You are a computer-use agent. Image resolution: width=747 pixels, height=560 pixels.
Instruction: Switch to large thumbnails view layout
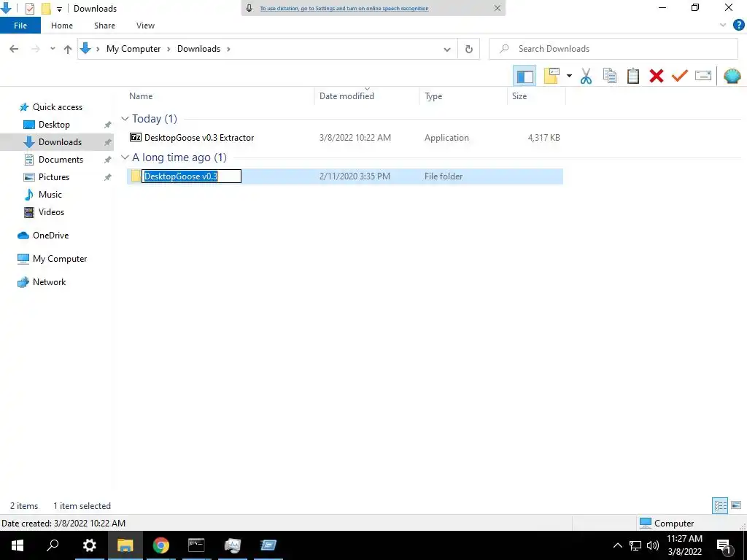click(736, 505)
